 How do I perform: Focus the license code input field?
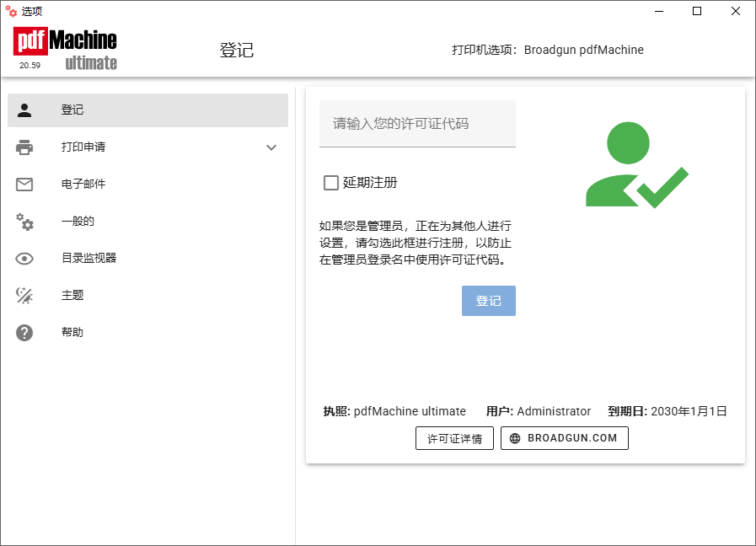pos(417,124)
